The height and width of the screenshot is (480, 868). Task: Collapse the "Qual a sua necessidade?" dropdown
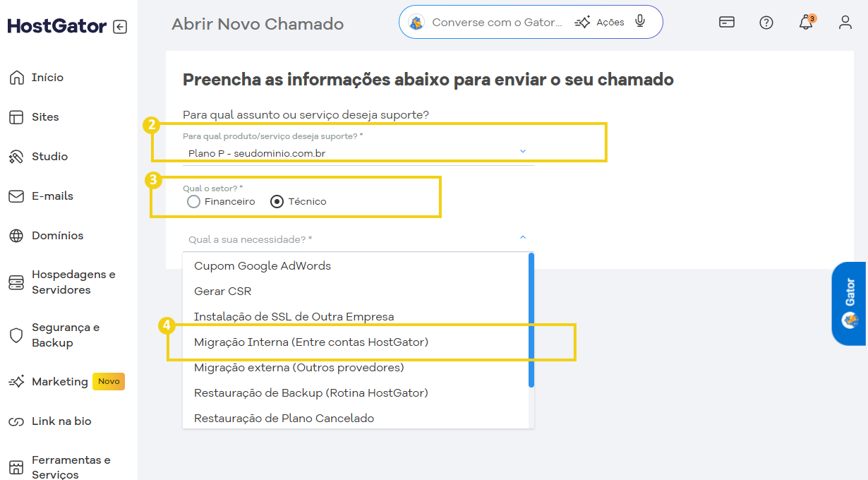point(523,238)
